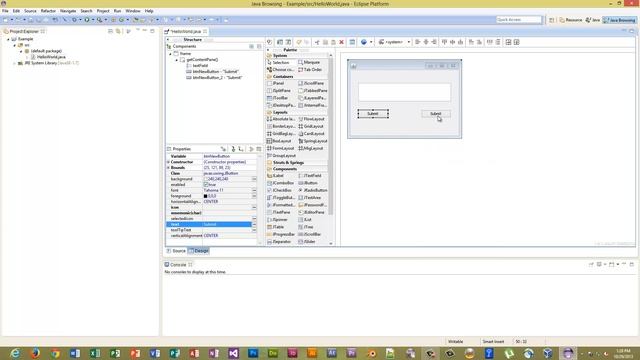Choose the JPanel container in the palette
This screenshot has width=640, height=360.
[x=276, y=83]
